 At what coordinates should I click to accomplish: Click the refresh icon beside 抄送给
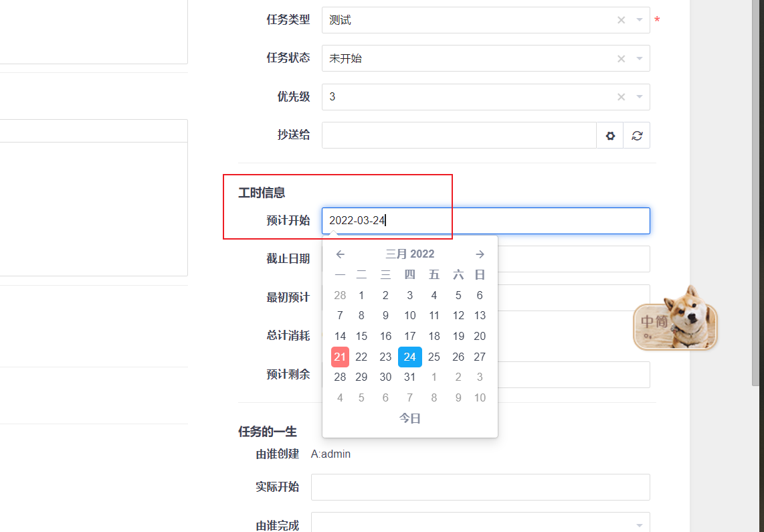[637, 135]
